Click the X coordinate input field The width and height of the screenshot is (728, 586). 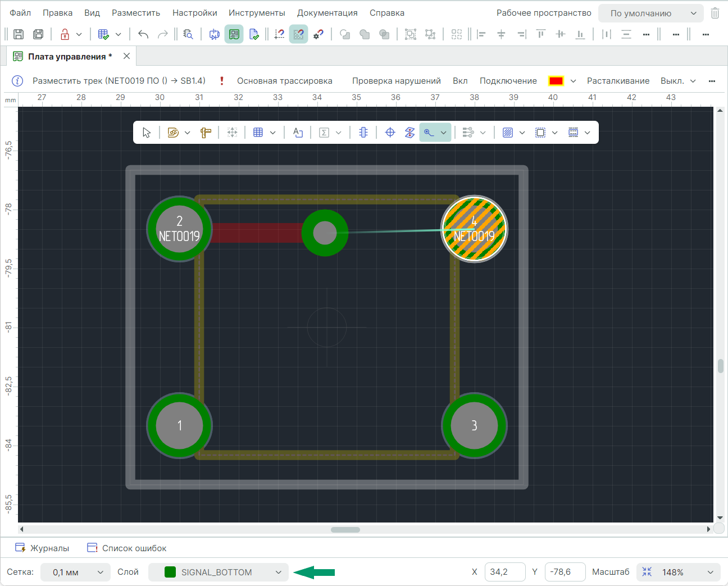pyautogui.click(x=504, y=572)
